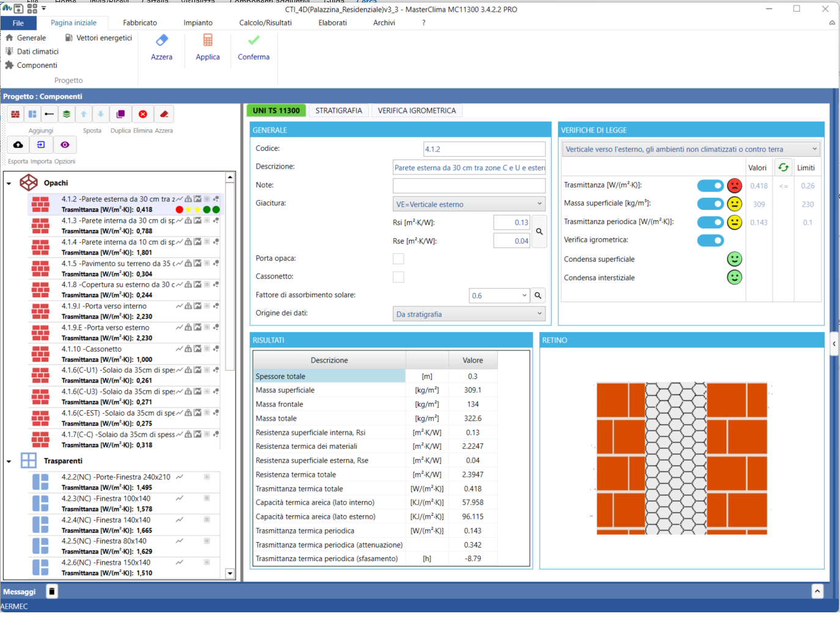
Task: Open Rsi/Rse magnifier lookup button
Action: [x=539, y=231]
